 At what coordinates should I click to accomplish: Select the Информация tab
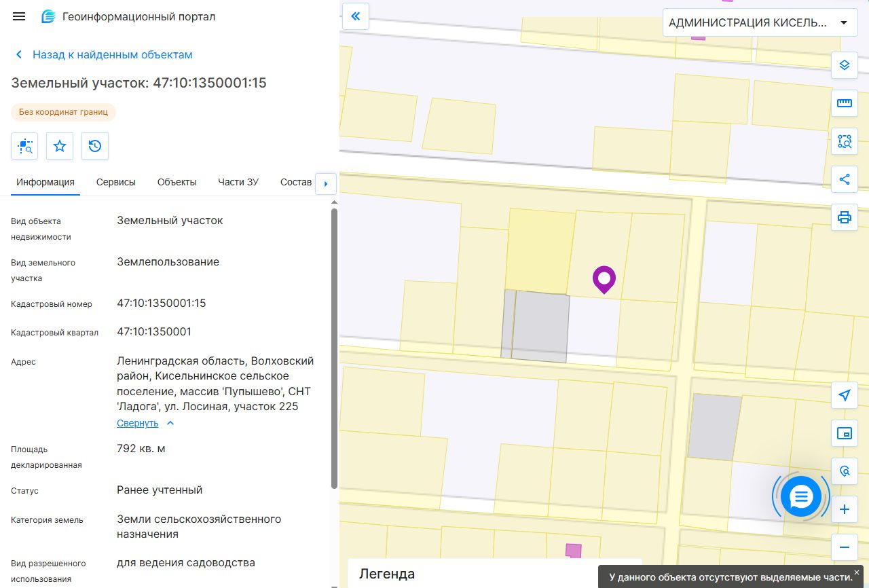click(x=45, y=182)
